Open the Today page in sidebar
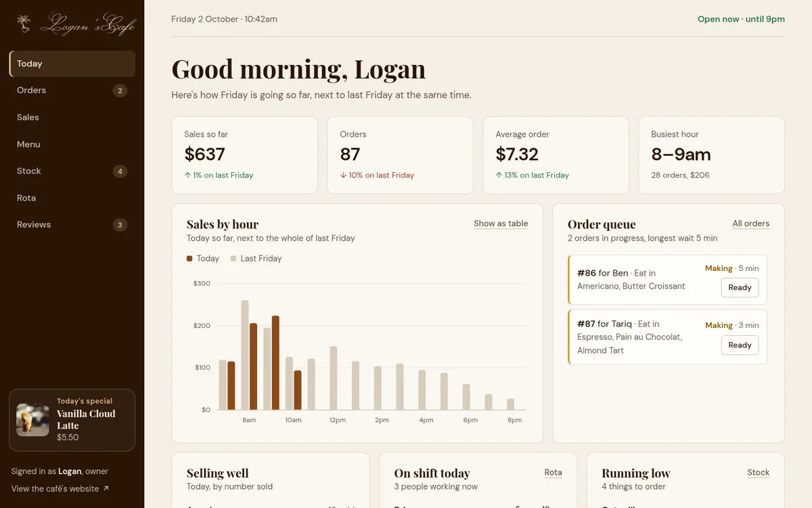812x508 pixels. [72, 64]
